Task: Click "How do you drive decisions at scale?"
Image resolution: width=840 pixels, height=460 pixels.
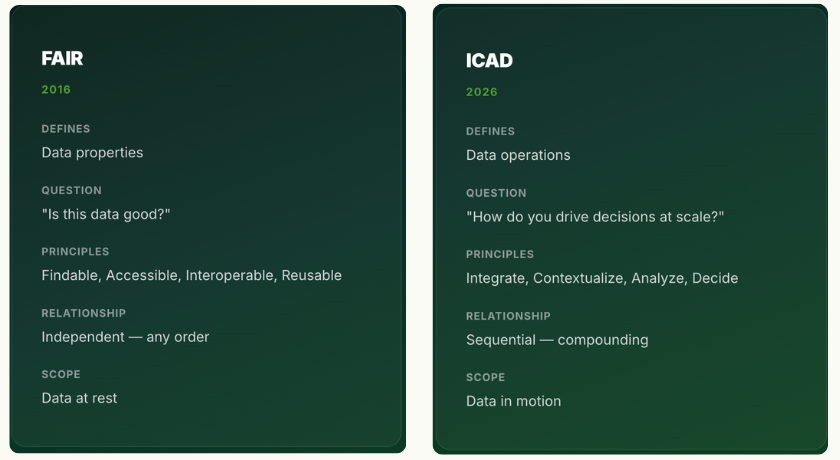Action: tap(595, 217)
